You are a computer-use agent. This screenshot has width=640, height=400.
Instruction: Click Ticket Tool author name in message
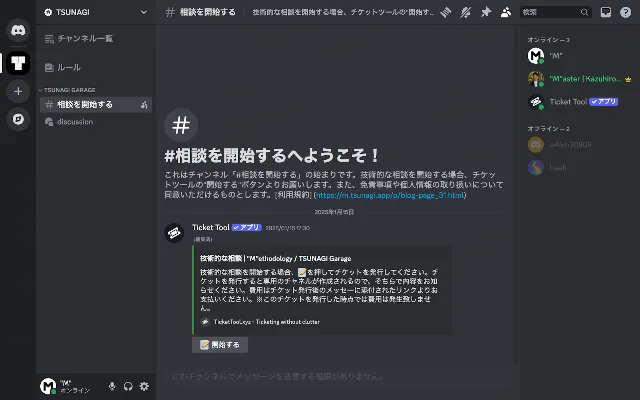(x=211, y=227)
